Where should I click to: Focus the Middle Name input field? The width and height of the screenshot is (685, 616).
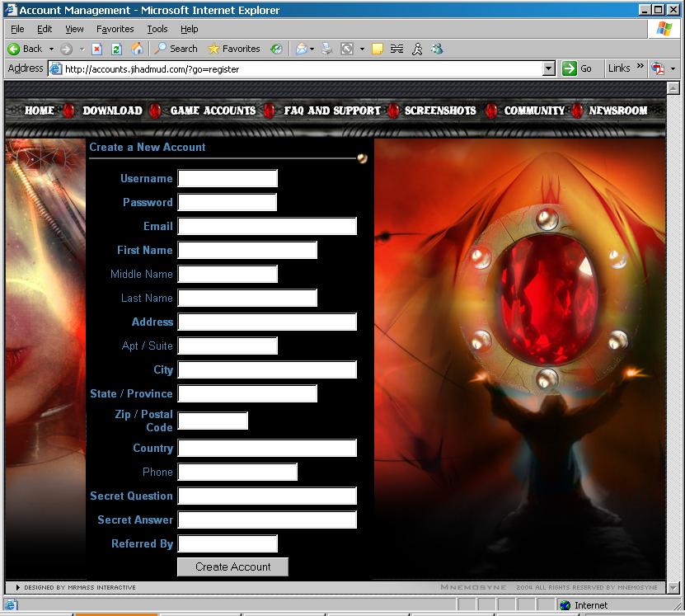tap(228, 274)
